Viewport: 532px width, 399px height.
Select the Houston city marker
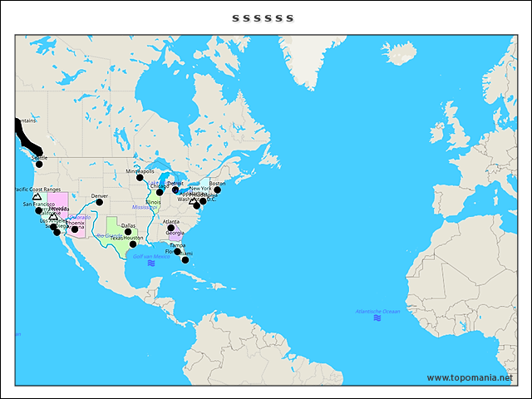click(133, 244)
